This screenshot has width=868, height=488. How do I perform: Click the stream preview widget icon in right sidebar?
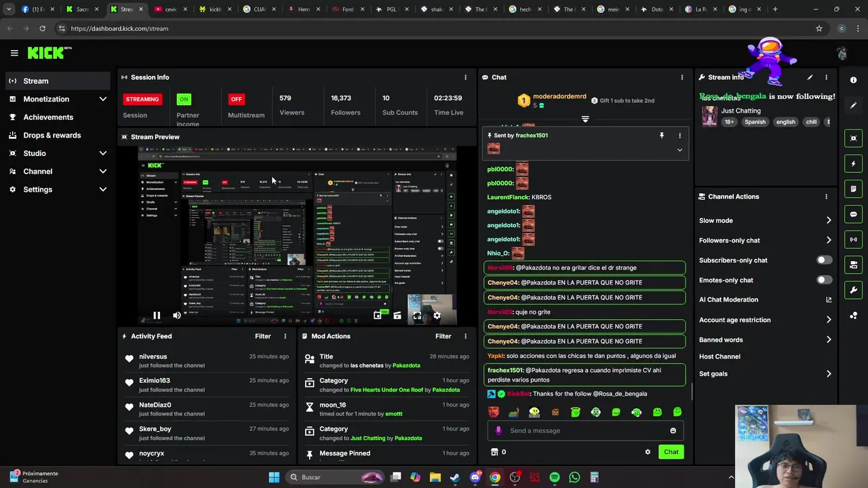[854, 138]
